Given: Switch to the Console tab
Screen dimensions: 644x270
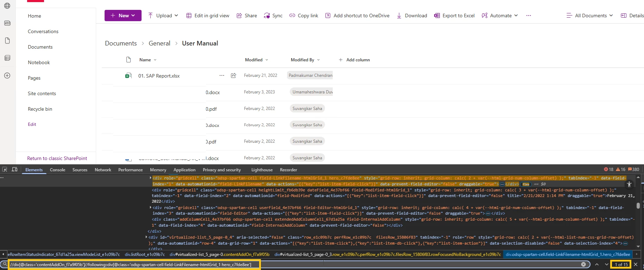Looking at the screenshot, I should tap(57, 170).
